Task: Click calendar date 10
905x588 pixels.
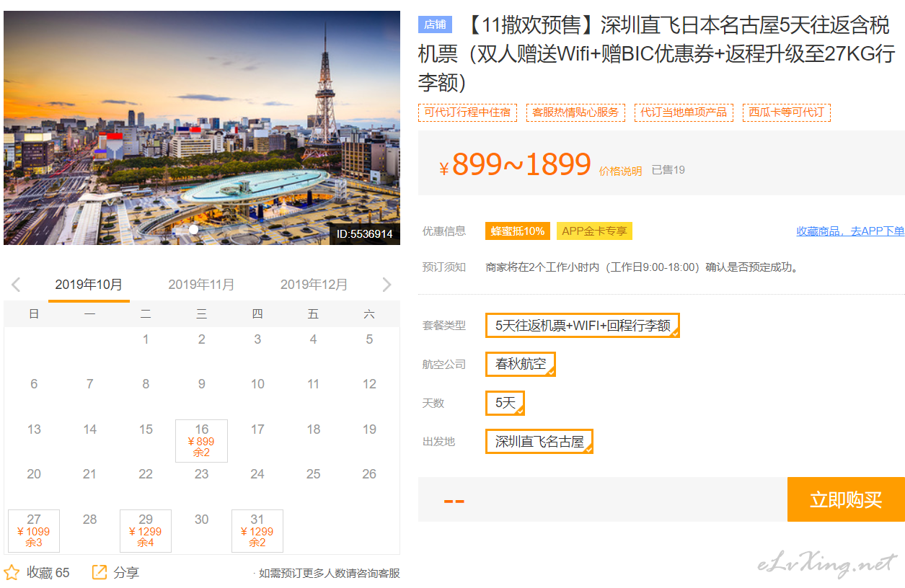Action: click(257, 384)
